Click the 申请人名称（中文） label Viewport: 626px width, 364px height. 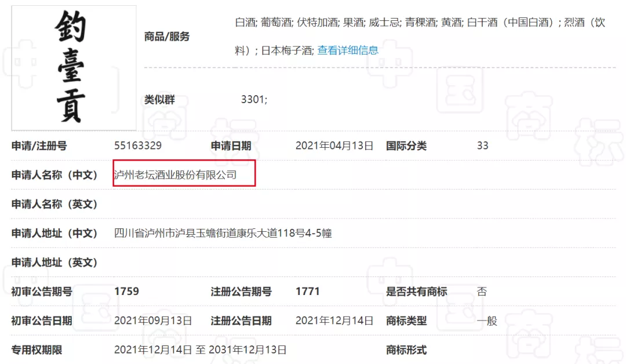pos(54,175)
